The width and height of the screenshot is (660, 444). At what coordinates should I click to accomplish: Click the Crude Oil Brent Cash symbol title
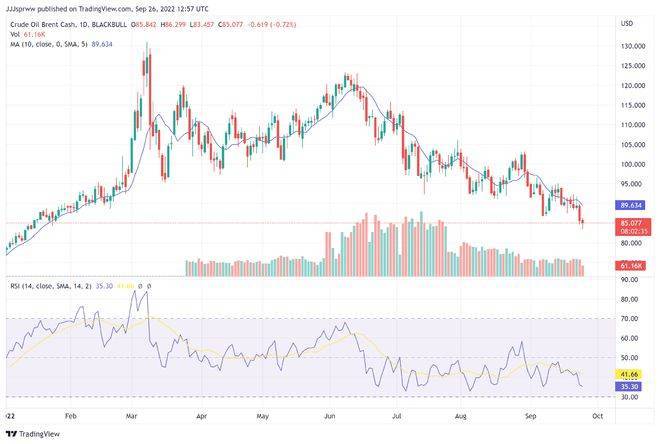[39, 23]
